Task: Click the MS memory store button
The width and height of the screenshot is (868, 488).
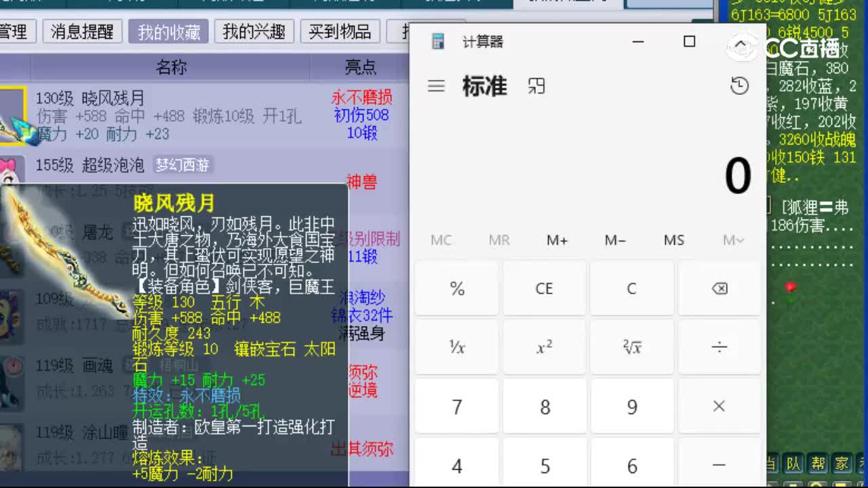Action: pyautogui.click(x=673, y=240)
